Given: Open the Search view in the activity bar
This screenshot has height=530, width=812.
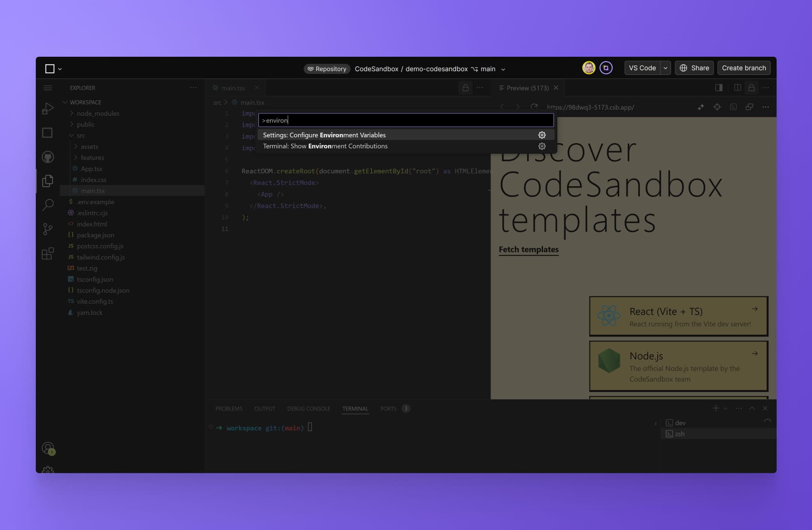Looking at the screenshot, I should [x=48, y=205].
